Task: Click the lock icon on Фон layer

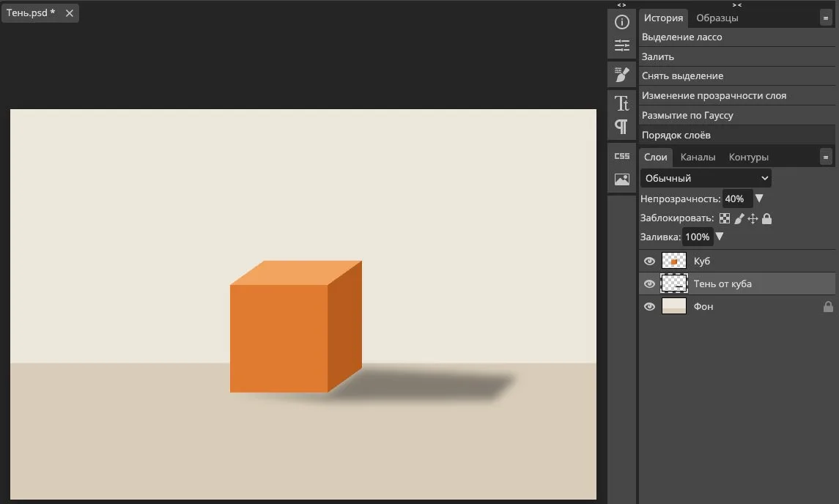Action: pyautogui.click(x=828, y=306)
